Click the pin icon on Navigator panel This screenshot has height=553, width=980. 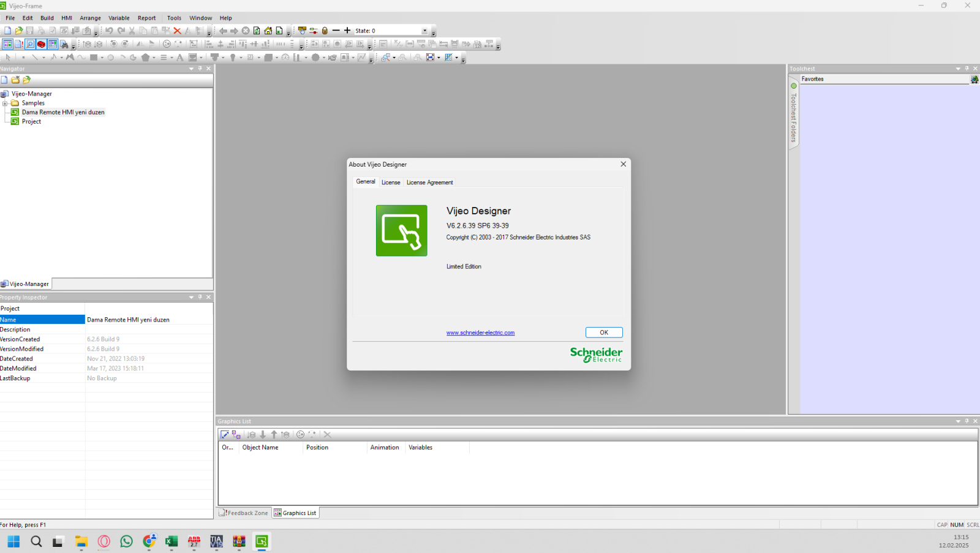pyautogui.click(x=200, y=69)
